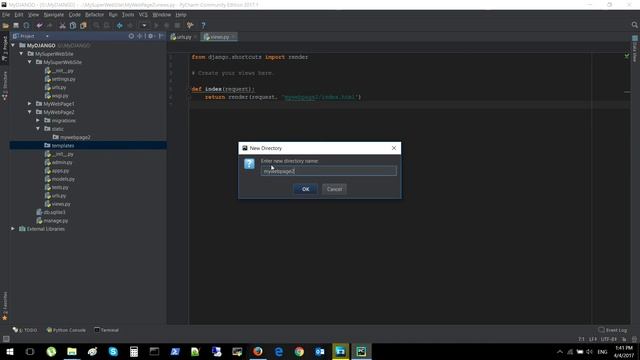Click scroll from source target icon
The image size is (640, 360).
[131, 36]
